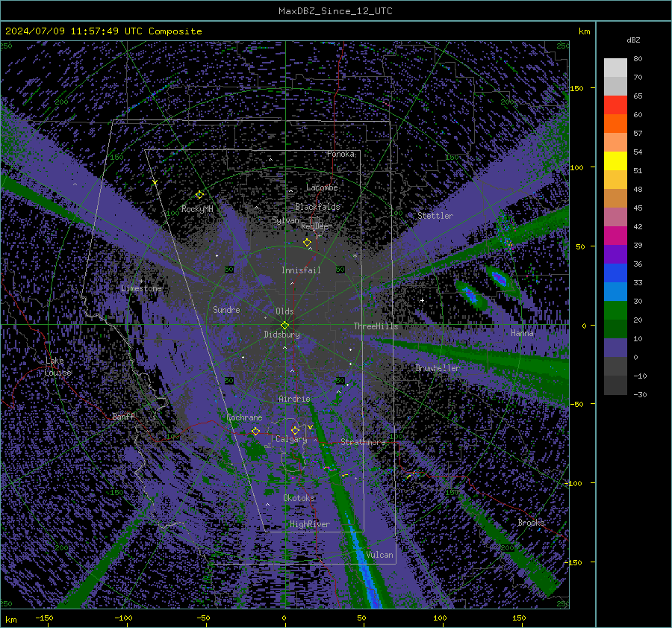The width and height of the screenshot is (672, 628).
Task: Select the yellow station marker near RockyMH
Action: pos(199,195)
